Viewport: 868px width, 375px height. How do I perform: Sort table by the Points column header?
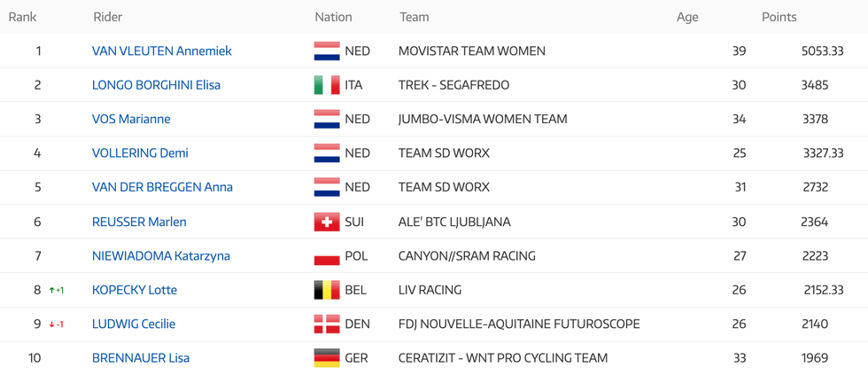pyautogui.click(x=779, y=17)
